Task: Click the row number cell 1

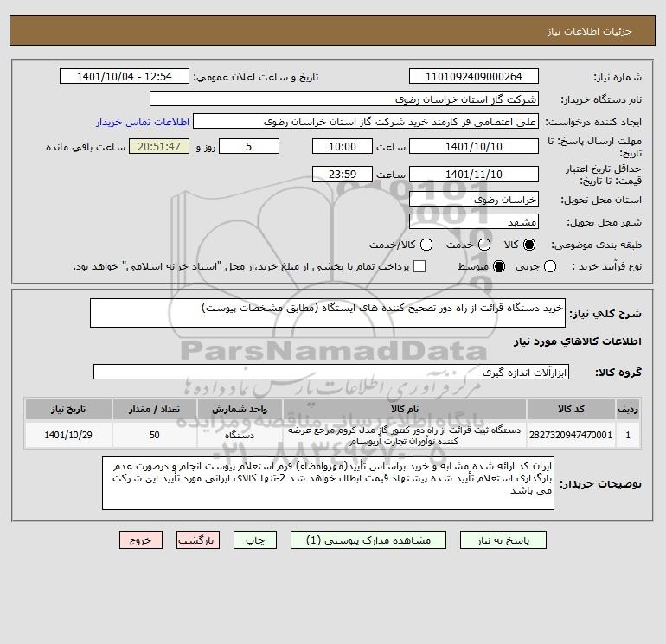Action: 628,435
